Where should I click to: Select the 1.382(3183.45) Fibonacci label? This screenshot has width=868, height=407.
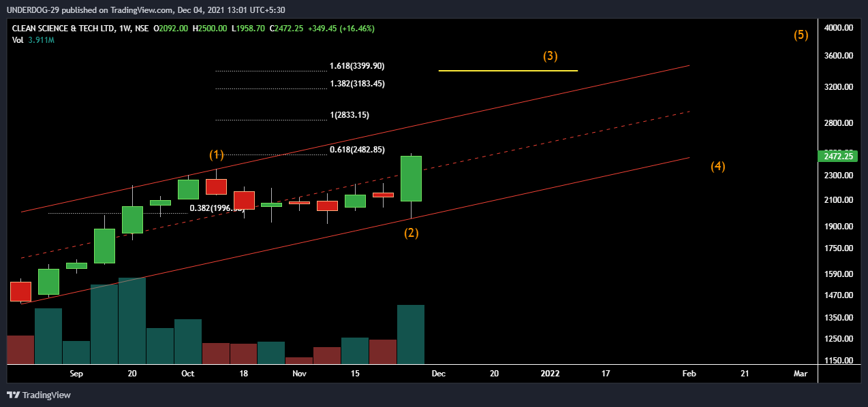coord(357,84)
